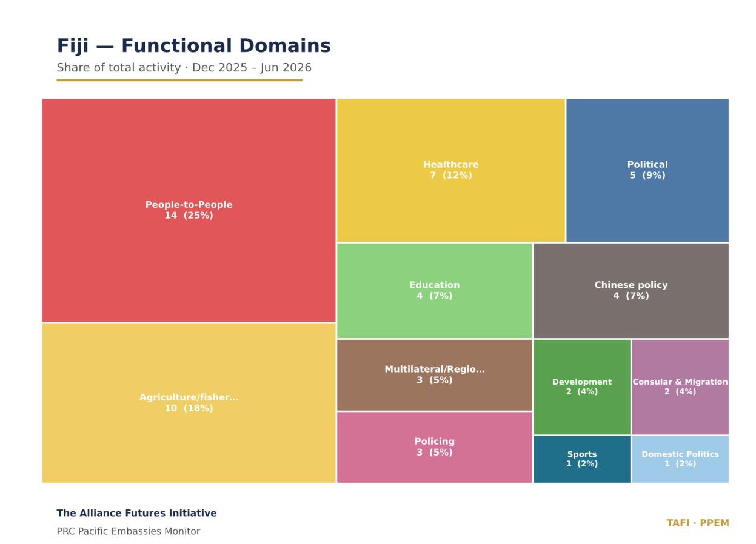756x544 pixels.
Task: Click 'PRC Pacific Embassies Monitor' text
Action: point(129,531)
